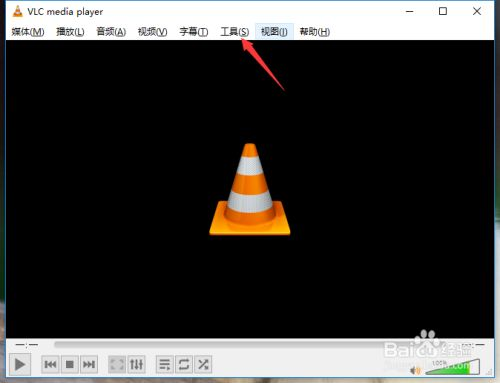500x383 pixels.
Task: Open the 媒体(M) menu
Action: (x=28, y=32)
